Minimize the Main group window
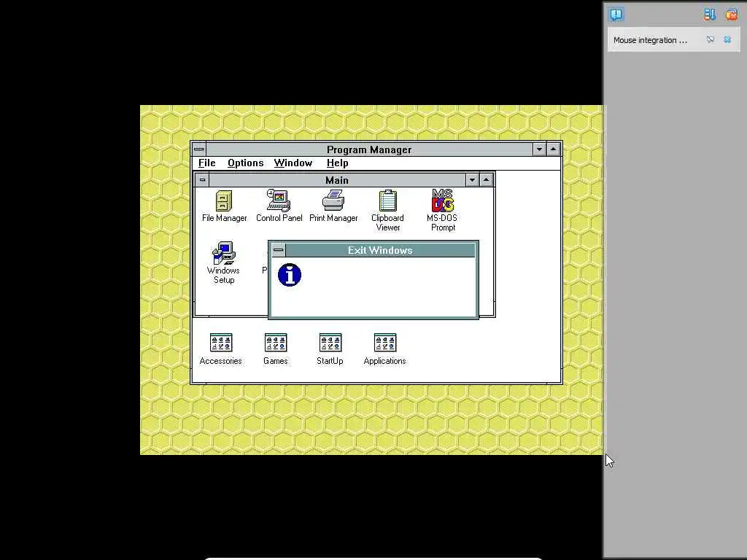This screenshot has width=747, height=560. pos(472,180)
